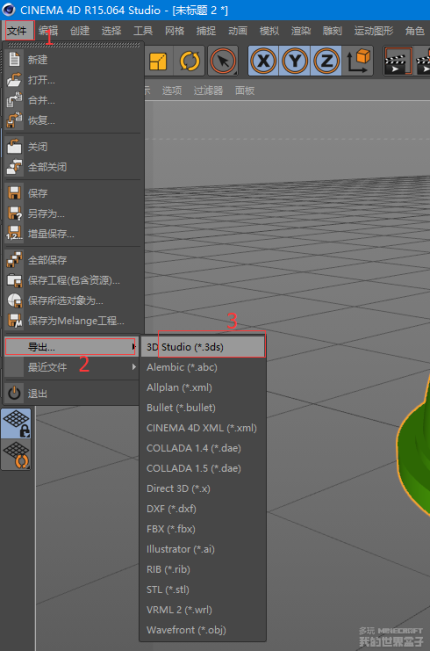Export as CINEMA 4D XML (*.xml)
This screenshot has height=651, width=430.
pos(203,428)
